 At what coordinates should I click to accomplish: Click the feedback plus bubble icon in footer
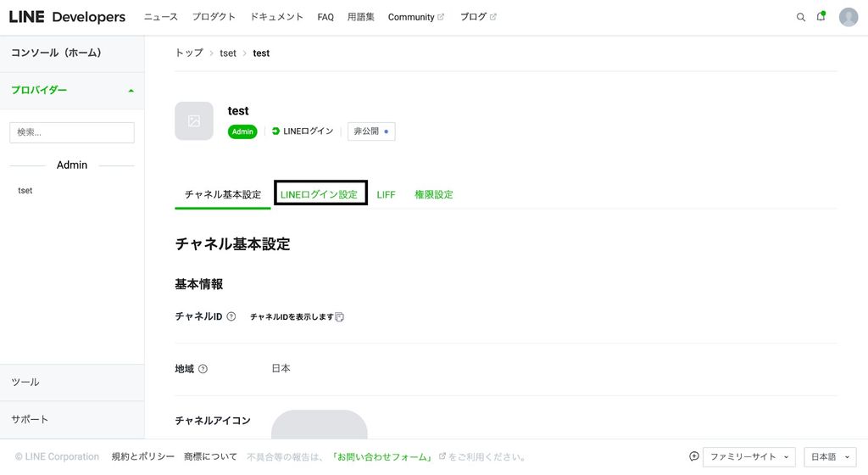point(694,456)
